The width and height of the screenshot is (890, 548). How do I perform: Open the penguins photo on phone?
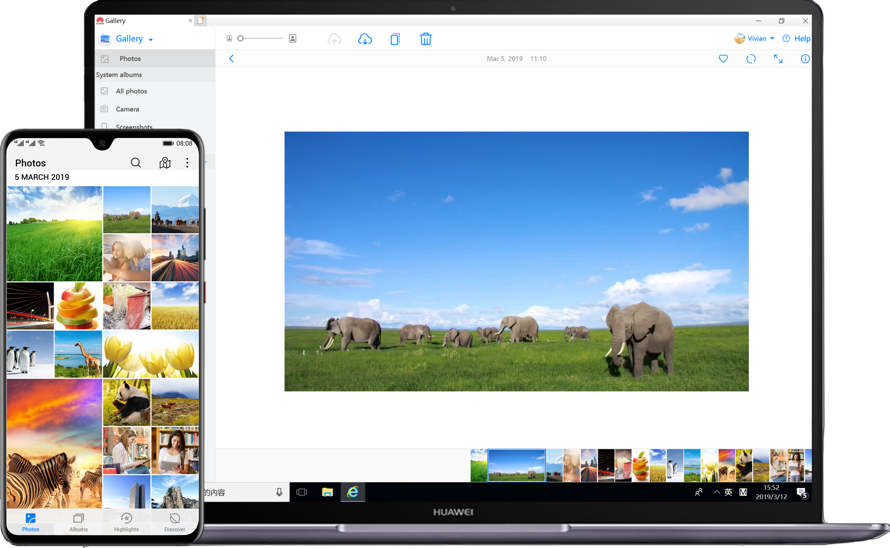(30, 354)
